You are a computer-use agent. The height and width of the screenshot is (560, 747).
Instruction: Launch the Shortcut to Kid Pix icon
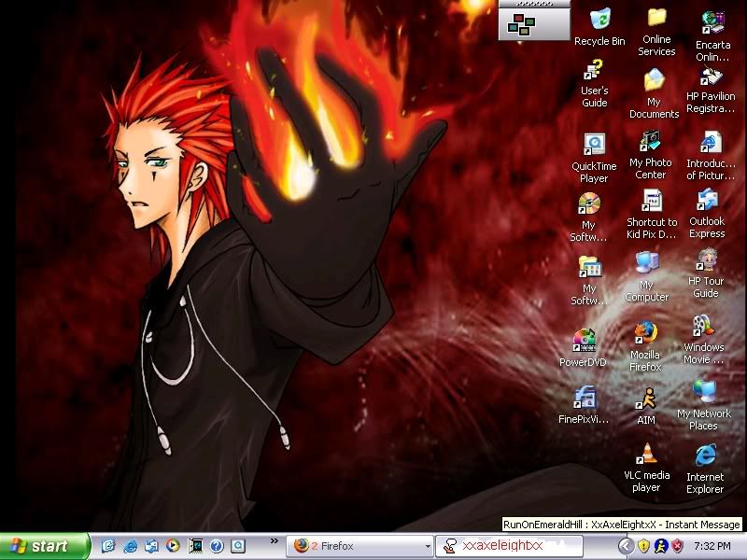651,214
